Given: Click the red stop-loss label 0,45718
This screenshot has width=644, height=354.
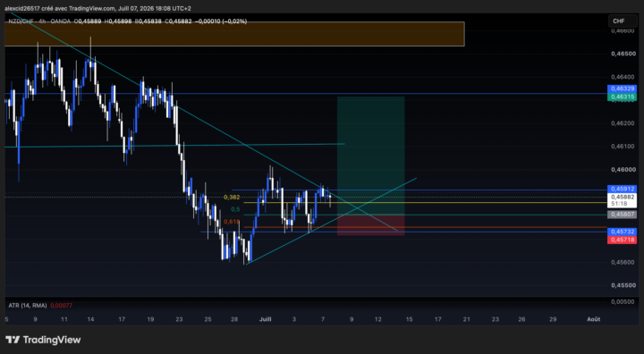Looking at the screenshot, I should [x=622, y=240].
